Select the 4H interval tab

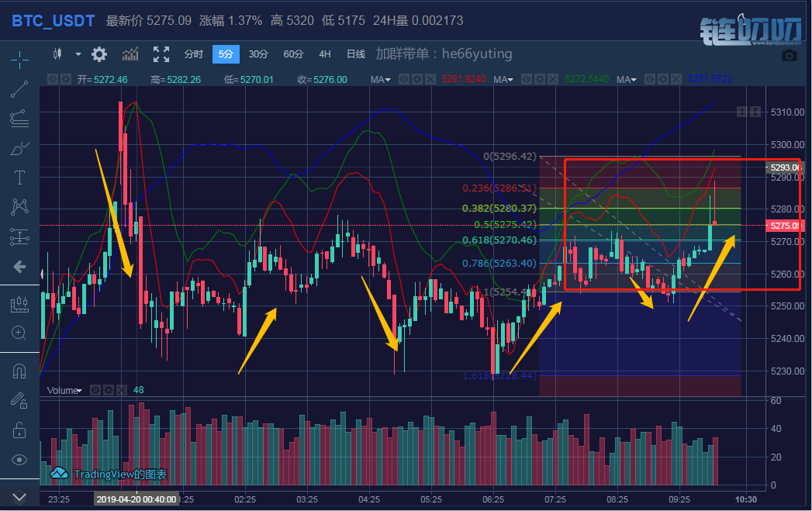click(325, 54)
